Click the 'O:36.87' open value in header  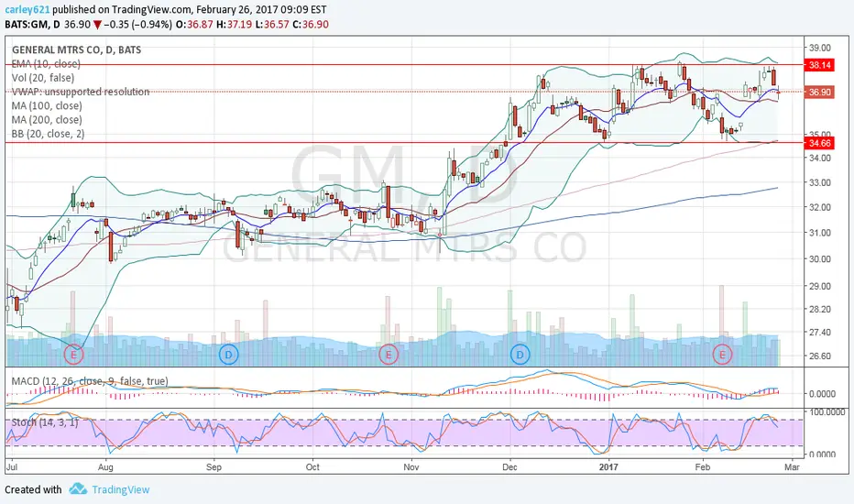point(194,24)
